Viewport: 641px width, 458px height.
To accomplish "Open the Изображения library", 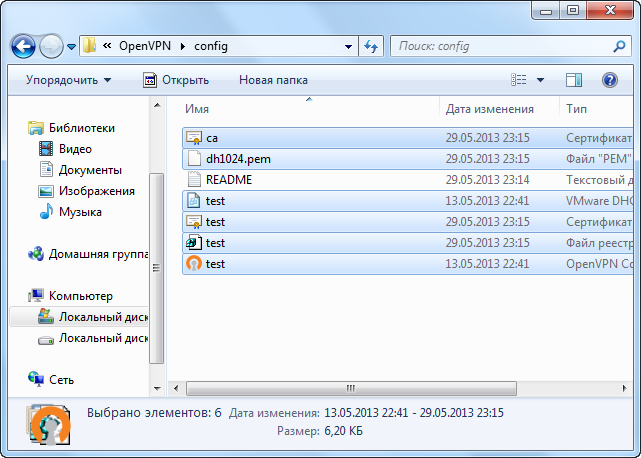I will pos(96,191).
